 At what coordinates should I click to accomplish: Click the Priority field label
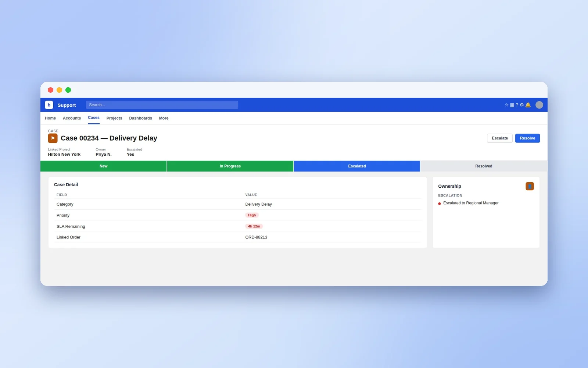[x=63, y=215]
